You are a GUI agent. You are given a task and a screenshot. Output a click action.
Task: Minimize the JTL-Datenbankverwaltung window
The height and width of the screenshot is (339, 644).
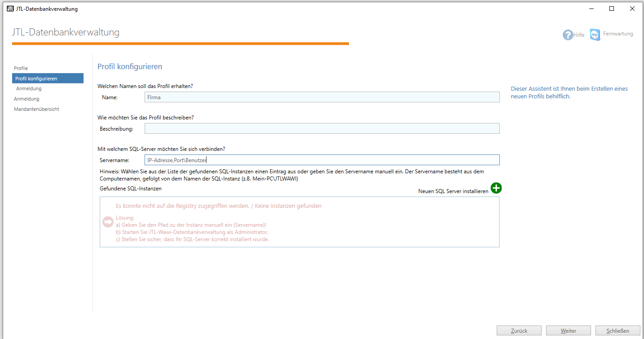click(x=591, y=9)
